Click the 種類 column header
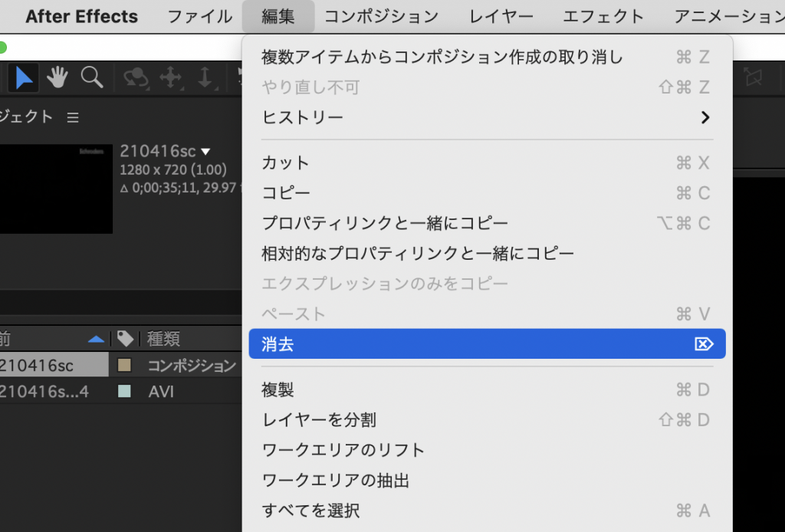The width and height of the screenshot is (785, 532). tap(164, 339)
